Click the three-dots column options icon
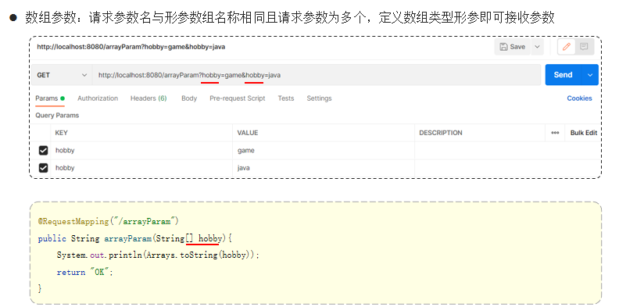The width and height of the screenshot is (644, 307). pos(555,133)
